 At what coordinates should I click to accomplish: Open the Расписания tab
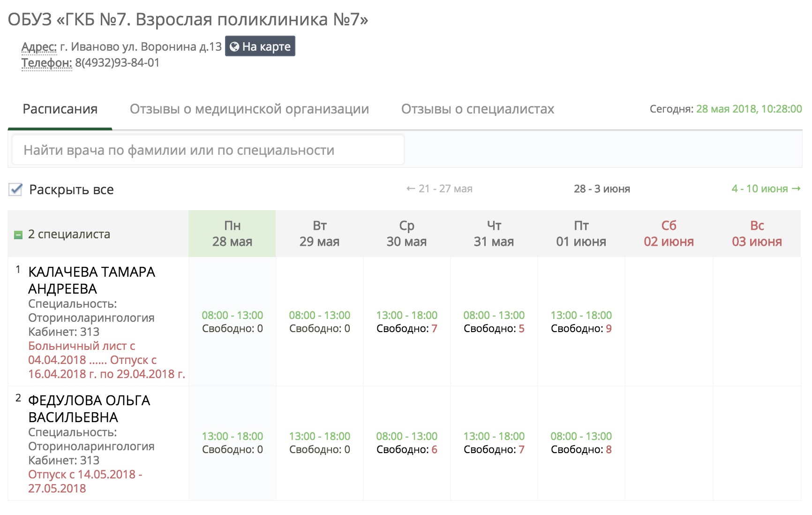coord(60,109)
